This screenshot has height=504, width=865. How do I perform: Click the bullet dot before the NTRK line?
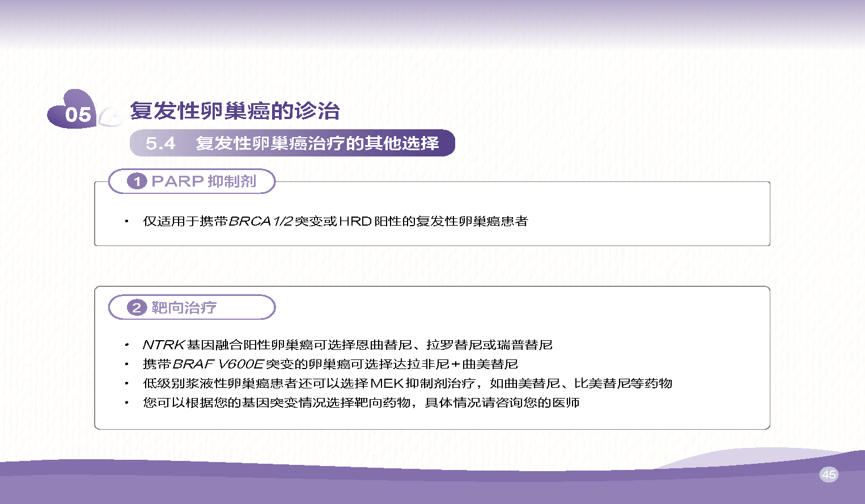pos(127,345)
